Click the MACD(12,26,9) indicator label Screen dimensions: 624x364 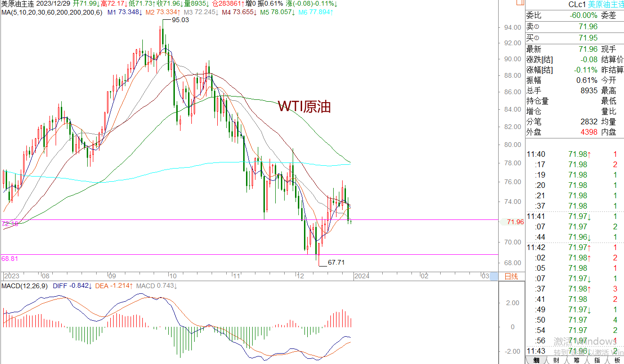[x=24, y=286]
